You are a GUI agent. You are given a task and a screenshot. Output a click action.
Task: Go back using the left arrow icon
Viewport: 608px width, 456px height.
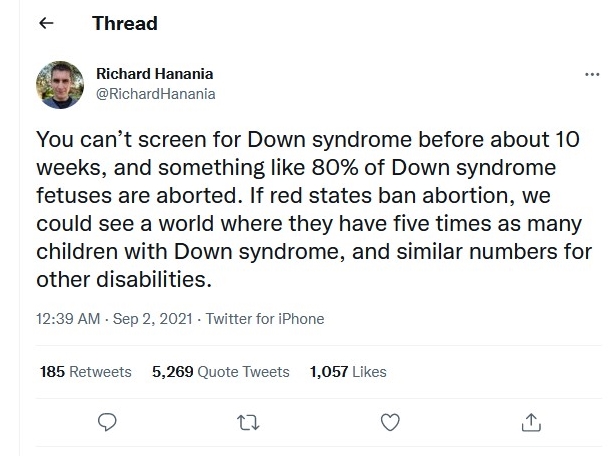pos(46,23)
